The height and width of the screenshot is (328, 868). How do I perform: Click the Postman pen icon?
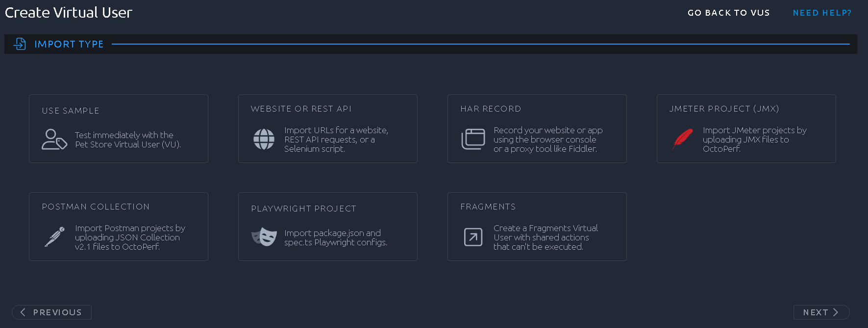55,237
